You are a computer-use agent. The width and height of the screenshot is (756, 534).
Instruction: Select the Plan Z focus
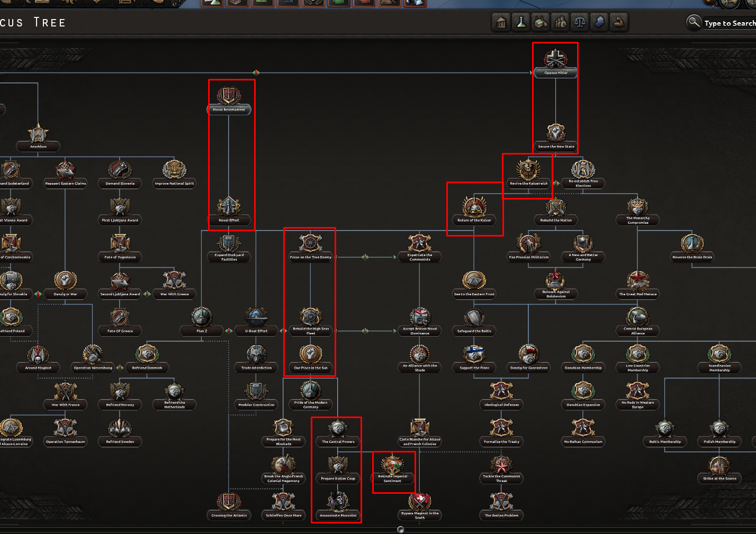pos(202,321)
